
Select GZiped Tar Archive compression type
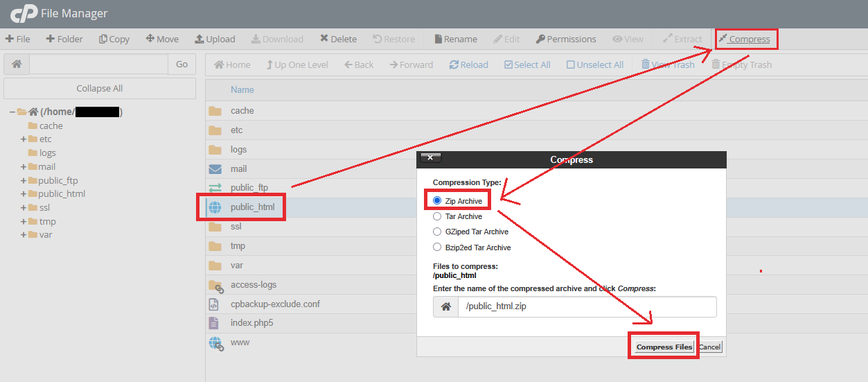(x=437, y=232)
